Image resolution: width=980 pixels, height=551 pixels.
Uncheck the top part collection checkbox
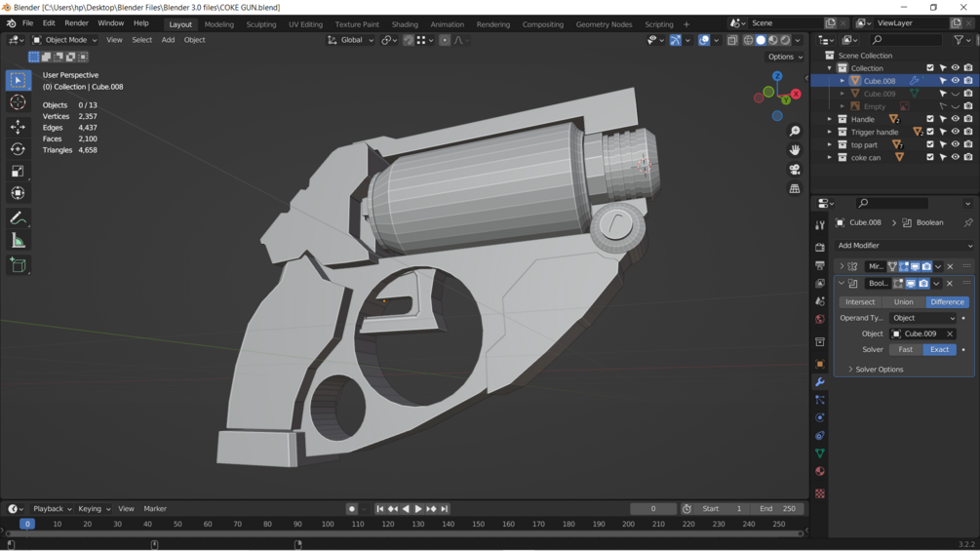click(x=930, y=144)
